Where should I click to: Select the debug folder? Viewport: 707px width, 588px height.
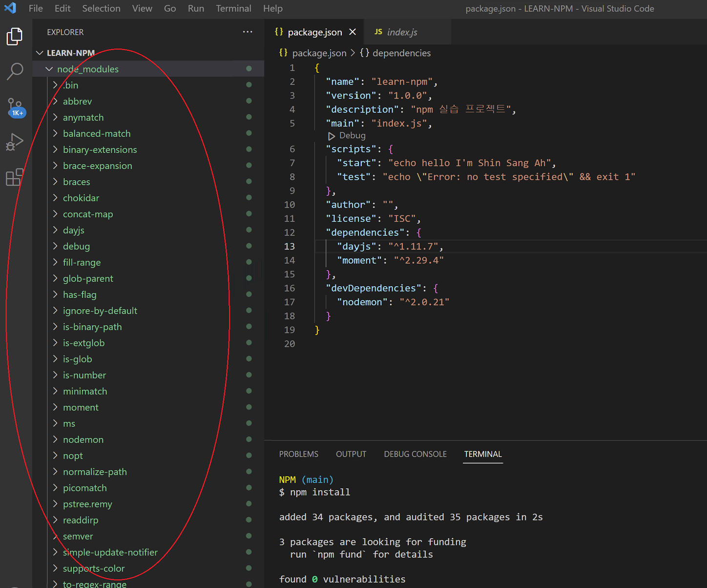(x=148, y=246)
